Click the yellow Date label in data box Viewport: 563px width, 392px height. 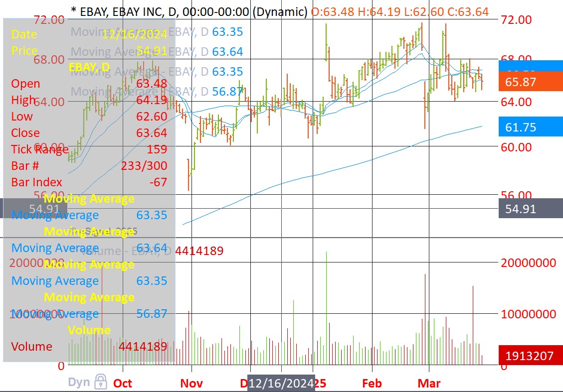point(24,34)
